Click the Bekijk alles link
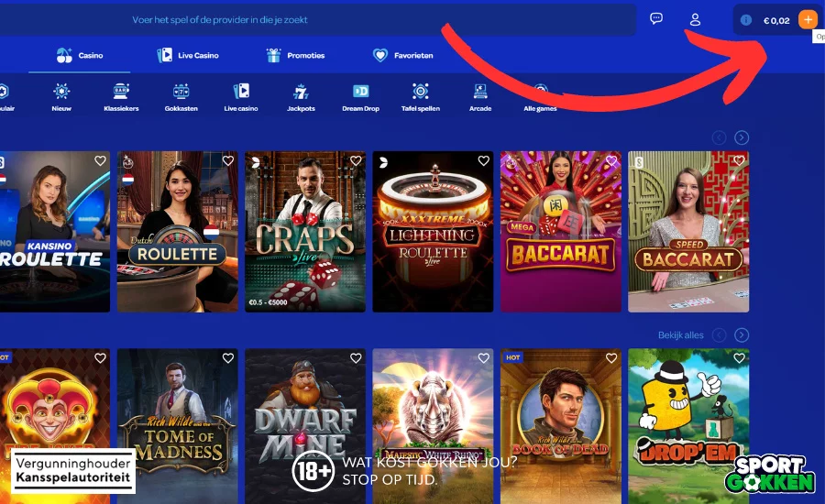 click(x=681, y=335)
